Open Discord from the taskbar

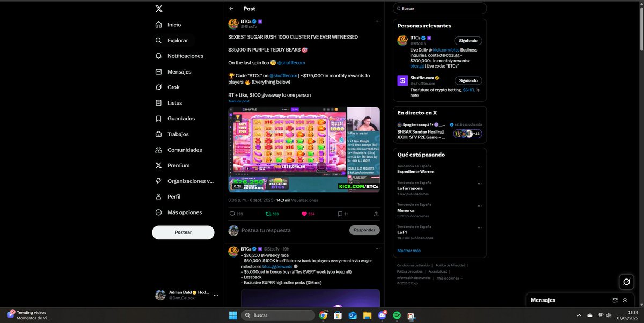[x=382, y=315]
